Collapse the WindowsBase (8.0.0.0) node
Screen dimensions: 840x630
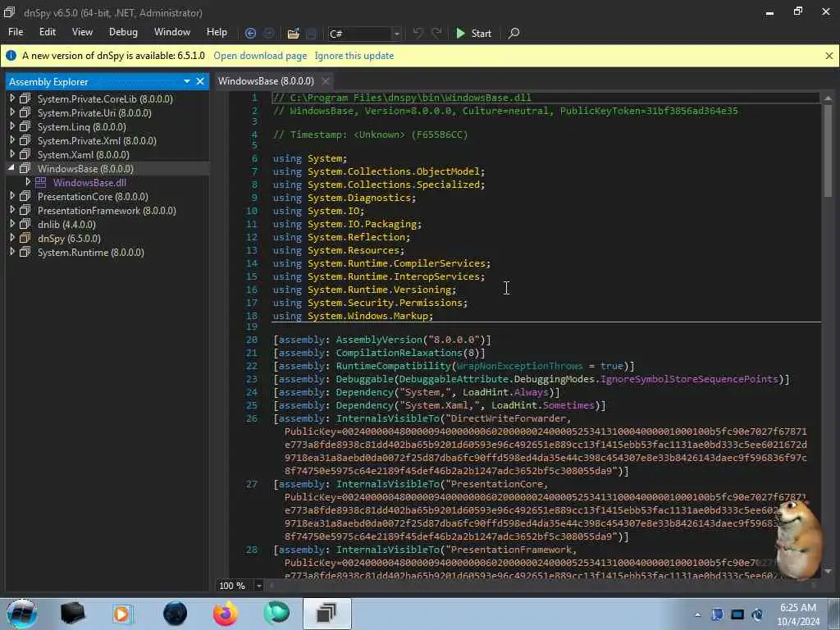tap(11, 167)
